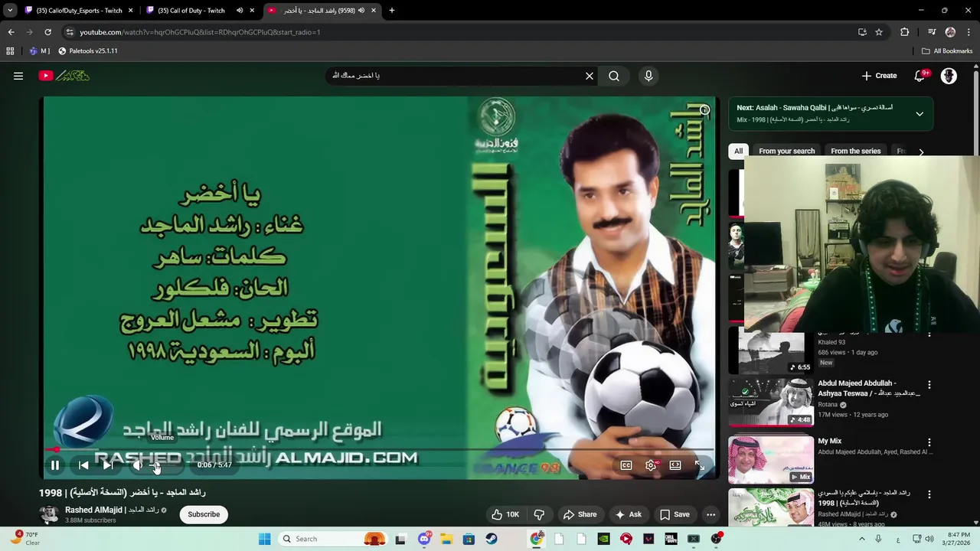Screen dimensions: 980x551
Task: Click the address bar URL
Action: pos(200,32)
